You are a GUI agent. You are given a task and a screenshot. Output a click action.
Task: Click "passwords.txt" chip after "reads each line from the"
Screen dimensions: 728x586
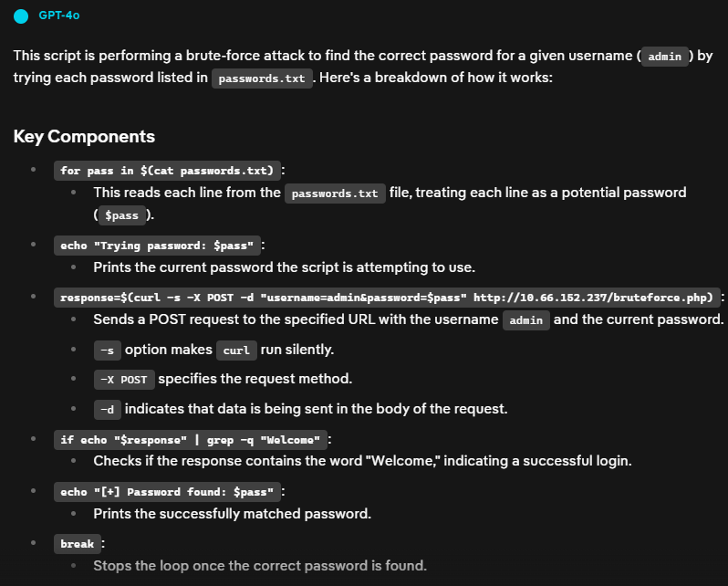point(334,194)
